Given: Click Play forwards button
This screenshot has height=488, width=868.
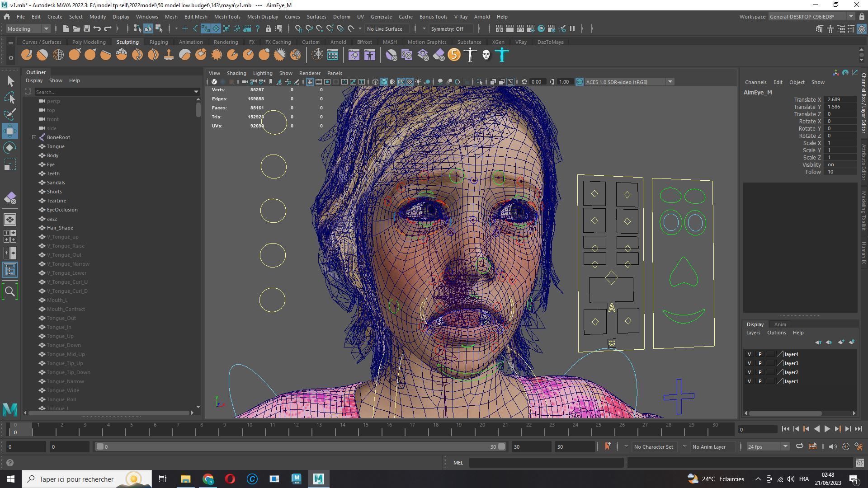Looking at the screenshot, I should 827,429.
